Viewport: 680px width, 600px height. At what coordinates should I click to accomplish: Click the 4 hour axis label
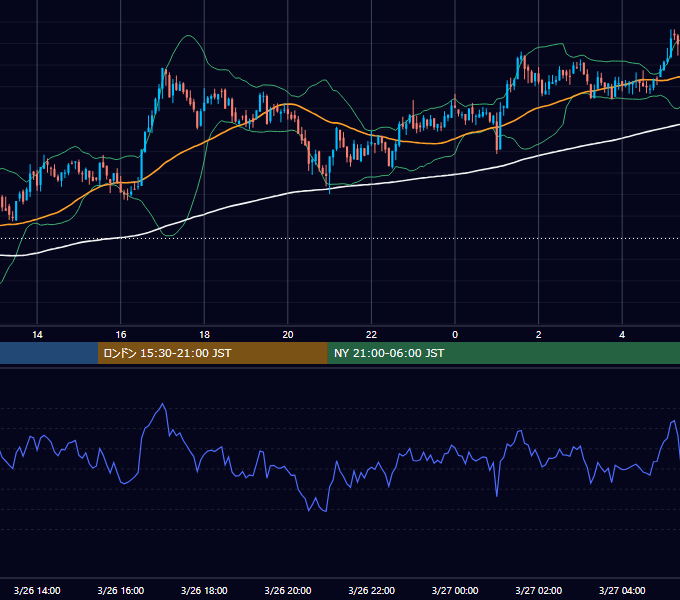click(x=622, y=335)
